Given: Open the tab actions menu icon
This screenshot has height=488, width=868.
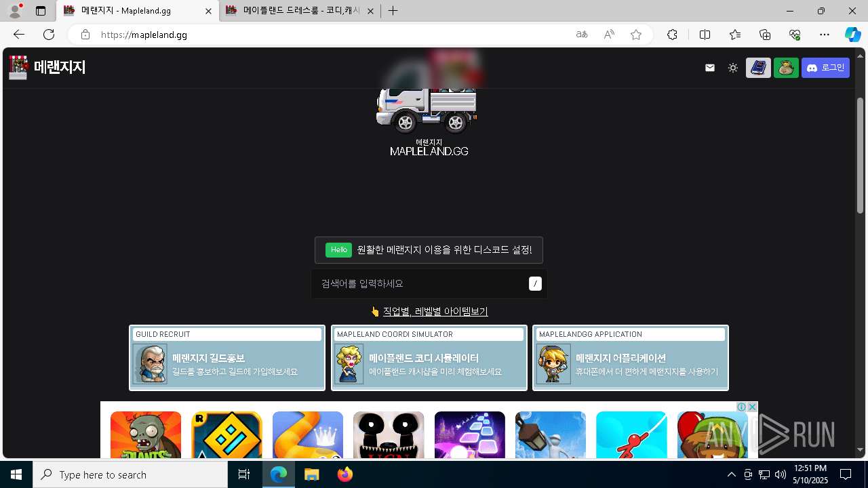Looking at the screenshot, I should 41,11.
